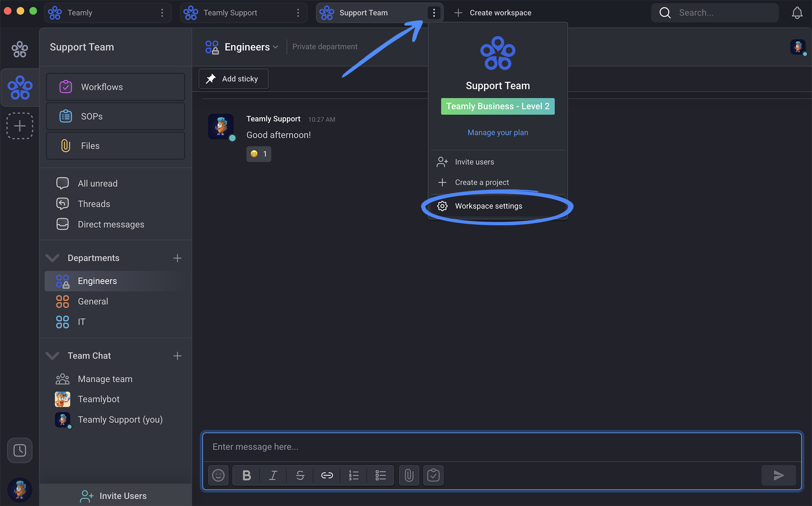The width and height of the screenshot is (812, 506).
Task: Click the emoji reaction with count 1
Action: (x=259, y=154)
